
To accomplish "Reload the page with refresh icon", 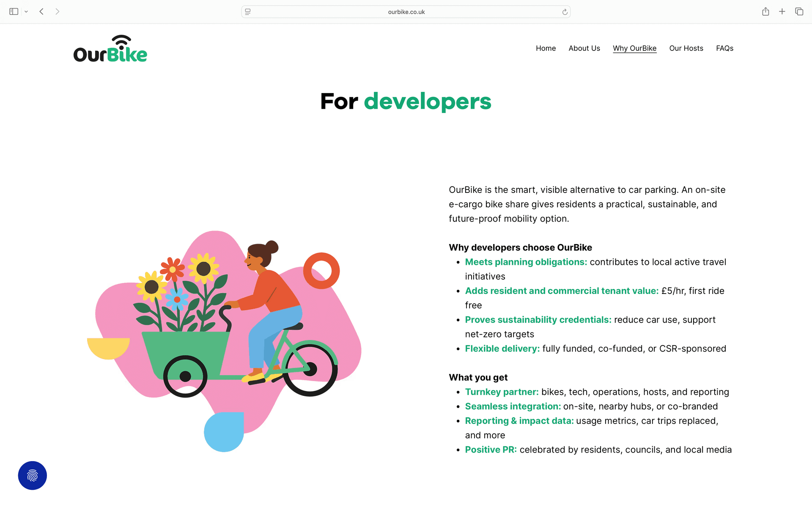I will point(565,12).
